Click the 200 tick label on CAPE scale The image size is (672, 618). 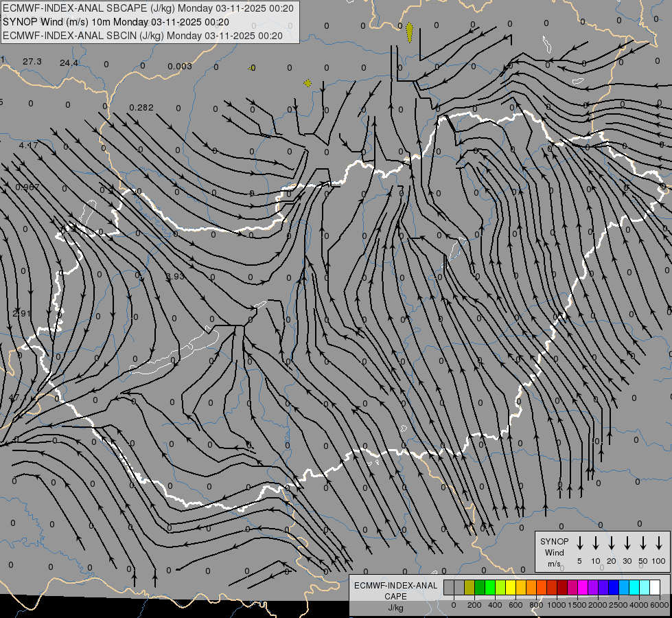[474, 605]
